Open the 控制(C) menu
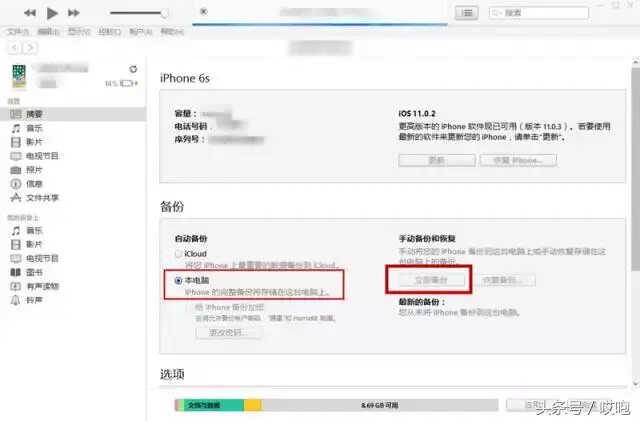Screen dimensions: 640x421 click(109, 31)
